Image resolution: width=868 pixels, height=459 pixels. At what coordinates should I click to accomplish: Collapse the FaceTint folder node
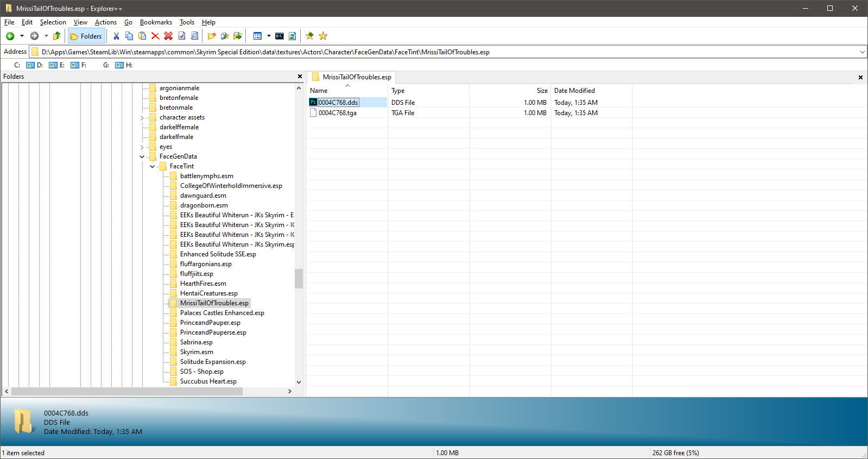[153, 167]
